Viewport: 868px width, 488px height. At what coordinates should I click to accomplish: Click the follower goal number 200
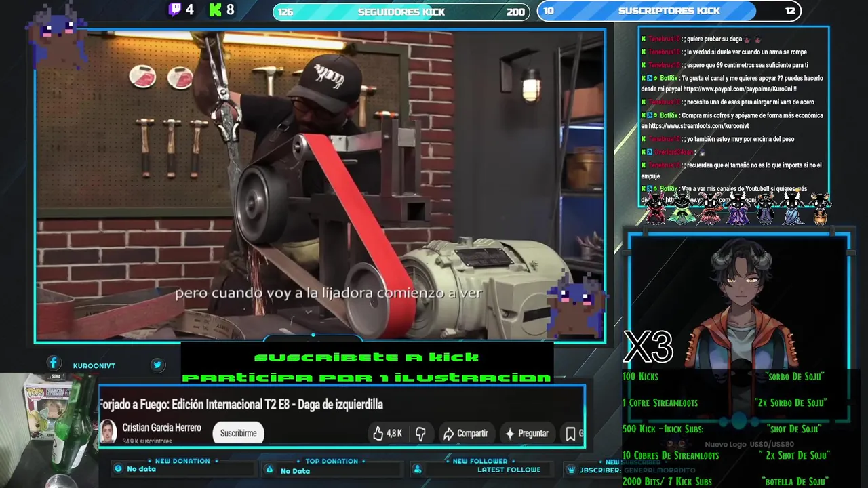coord(515,12)
